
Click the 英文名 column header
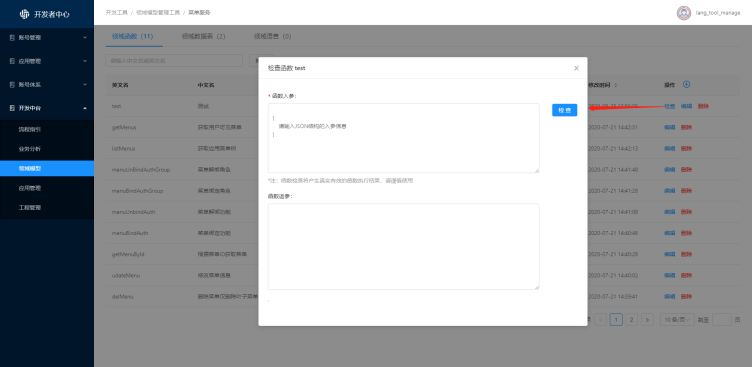120,85
